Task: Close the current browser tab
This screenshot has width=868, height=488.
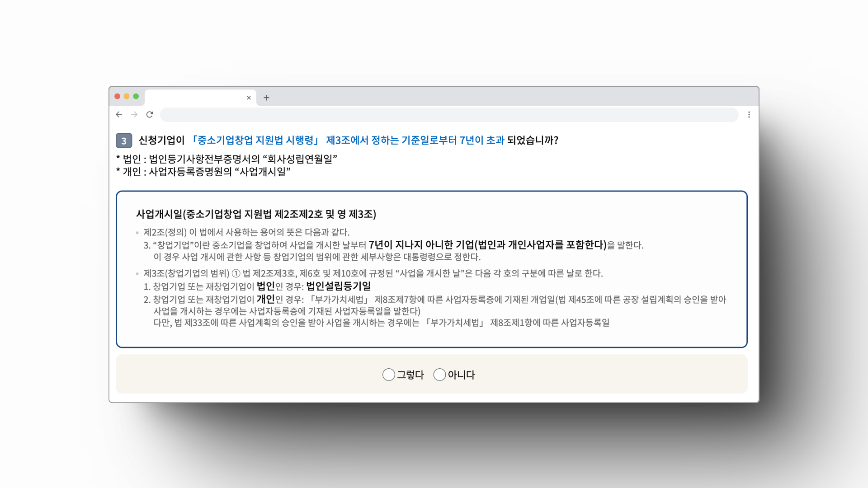Action: (249, 98)
